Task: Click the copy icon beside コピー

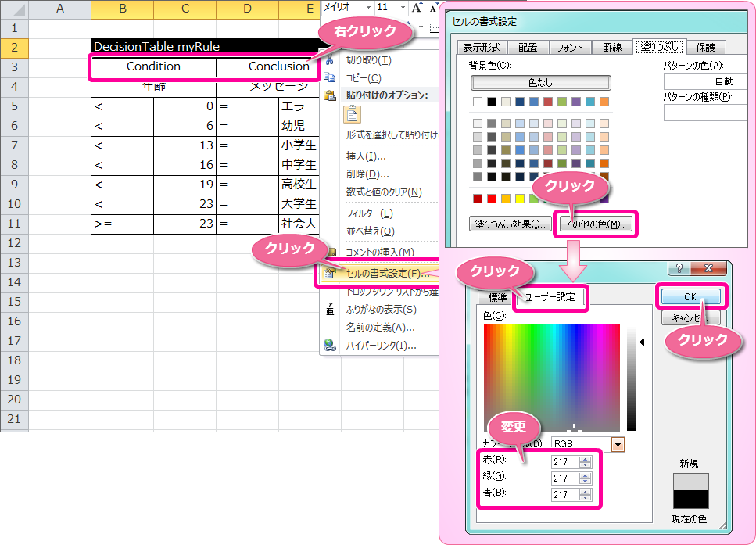Action: [330, 77]
